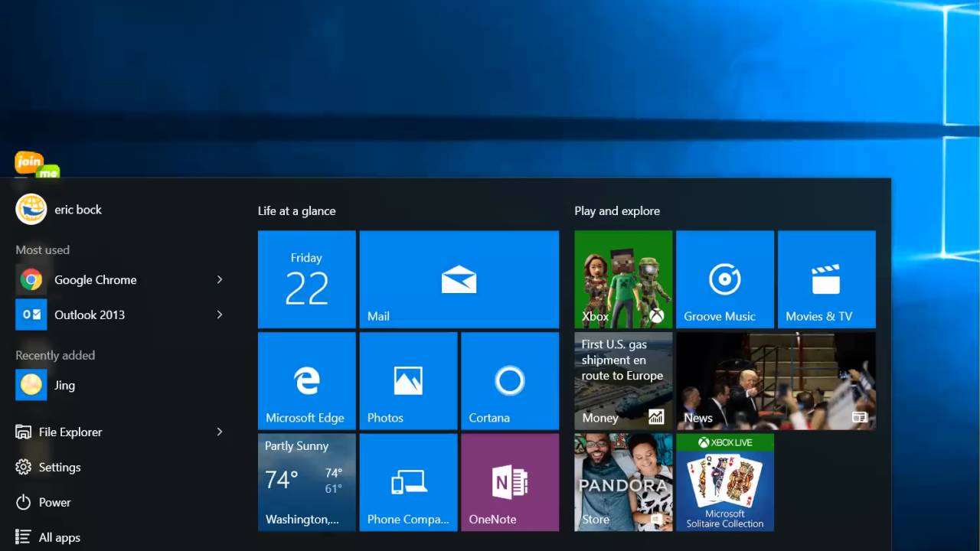980x551 pixels.
Task: Open the Partly Sunny weather tile
Action: coord(306,482)
